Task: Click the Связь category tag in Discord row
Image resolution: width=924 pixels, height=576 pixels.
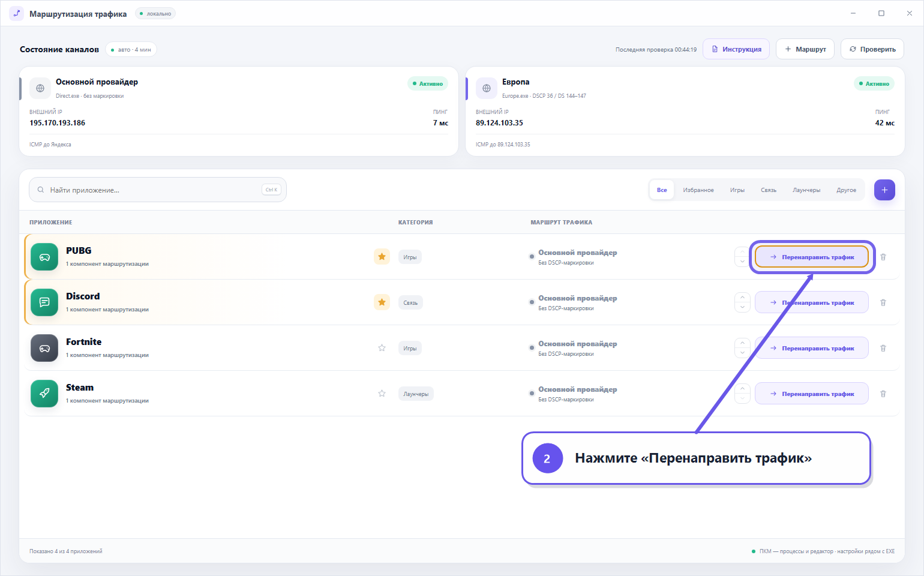Action: [410, 302]
